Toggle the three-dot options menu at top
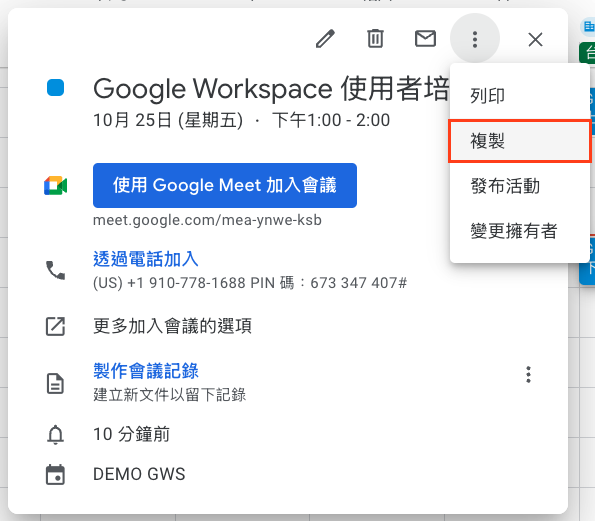The width and height of the screenshot is (595, 521). click(475, 39)
